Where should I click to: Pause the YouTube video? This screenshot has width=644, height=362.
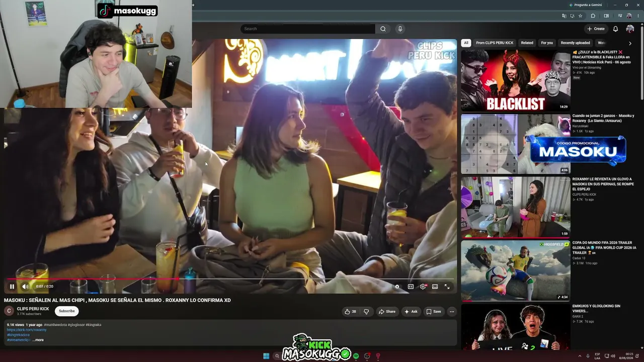(12, 287)
